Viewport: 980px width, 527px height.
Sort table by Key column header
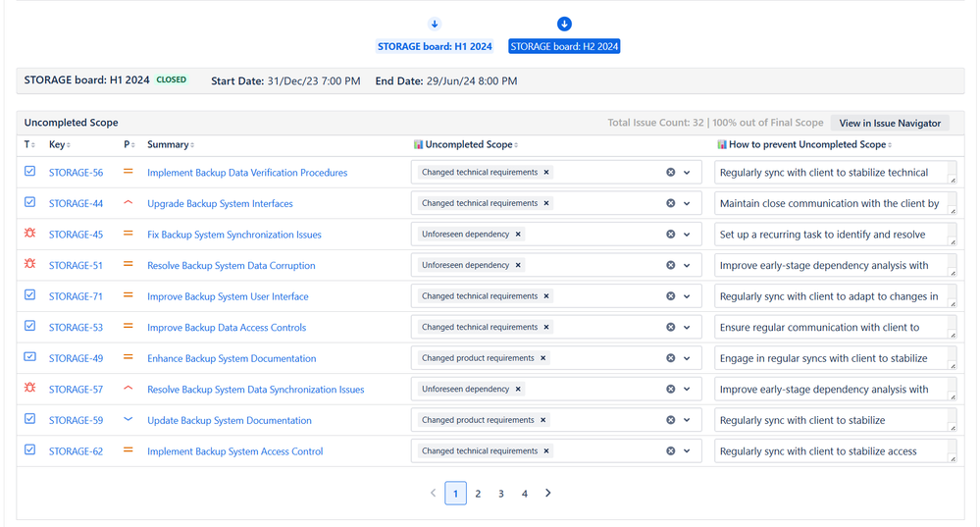60,144
